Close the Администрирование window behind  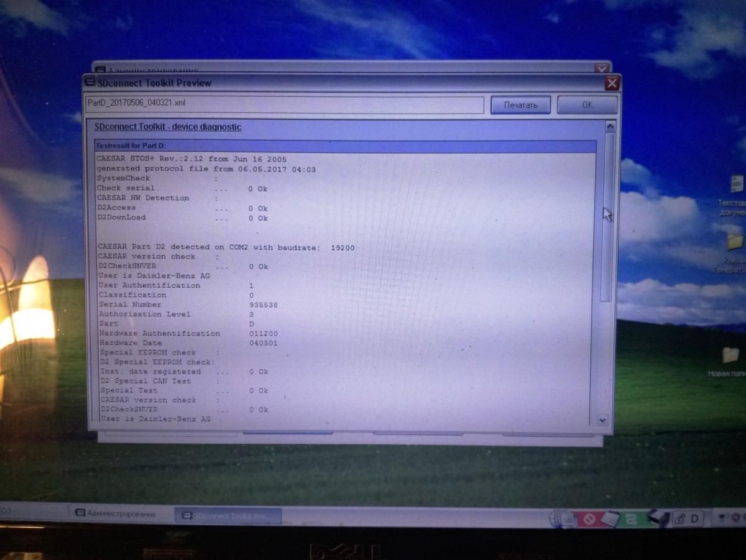click(x=601, y=68)
